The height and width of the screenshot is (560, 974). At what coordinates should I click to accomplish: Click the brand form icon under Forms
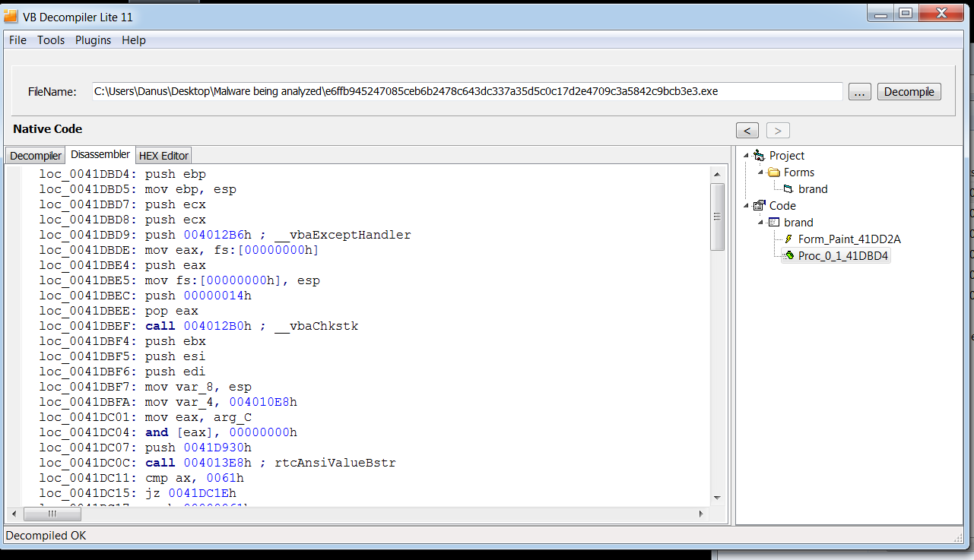pos(788,189)
